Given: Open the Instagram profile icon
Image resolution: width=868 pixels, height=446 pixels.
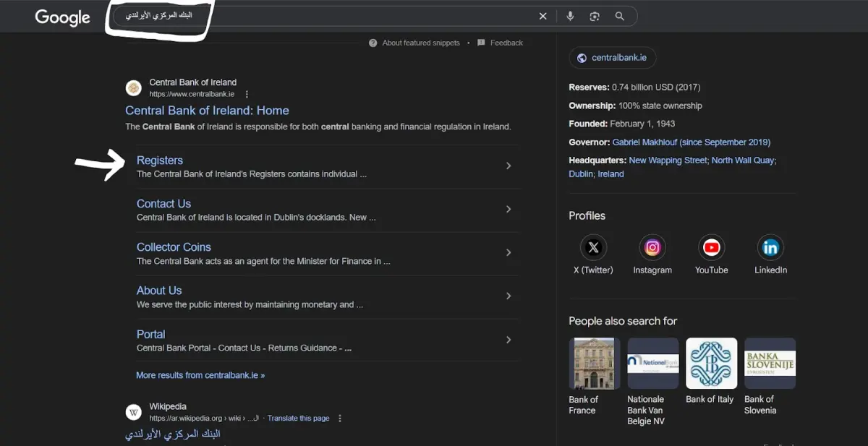Looking at the screenshot, I should 652,248.
